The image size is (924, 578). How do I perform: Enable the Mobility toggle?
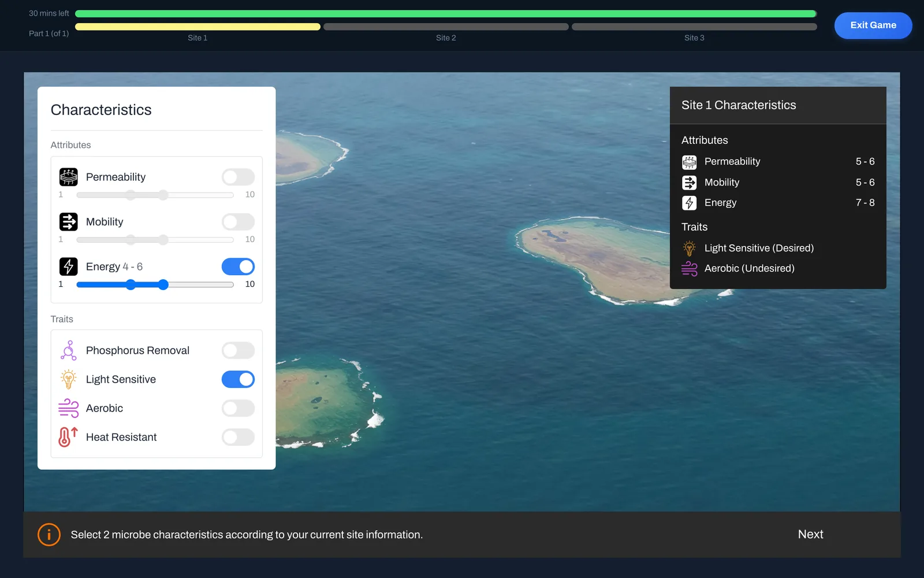(238, 221)
